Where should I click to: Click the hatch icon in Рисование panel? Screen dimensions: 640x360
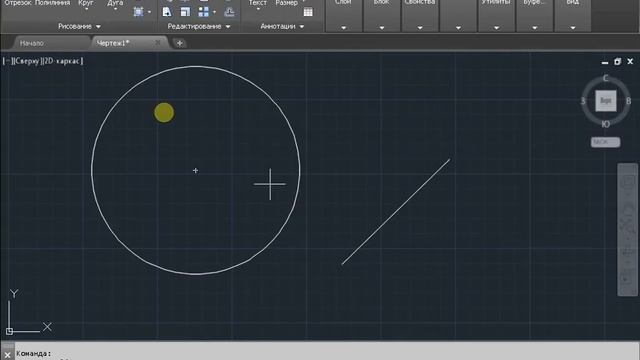click(138, 12)
